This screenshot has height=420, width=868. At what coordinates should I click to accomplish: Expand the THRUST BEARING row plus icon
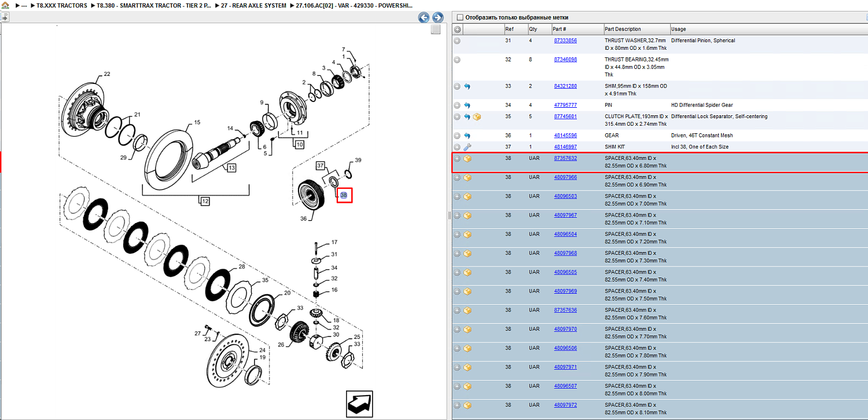pyautogui.click(x=457, y=60)
